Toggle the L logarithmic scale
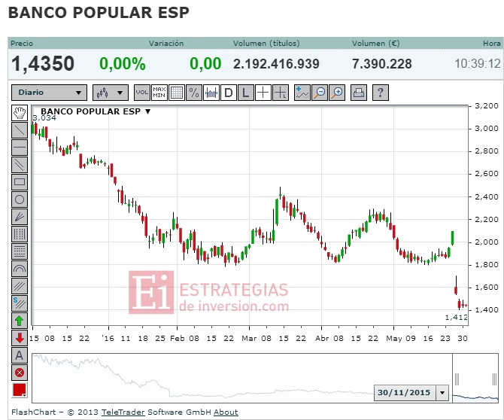Screen dimensions: 504x420 click(246, 93)
